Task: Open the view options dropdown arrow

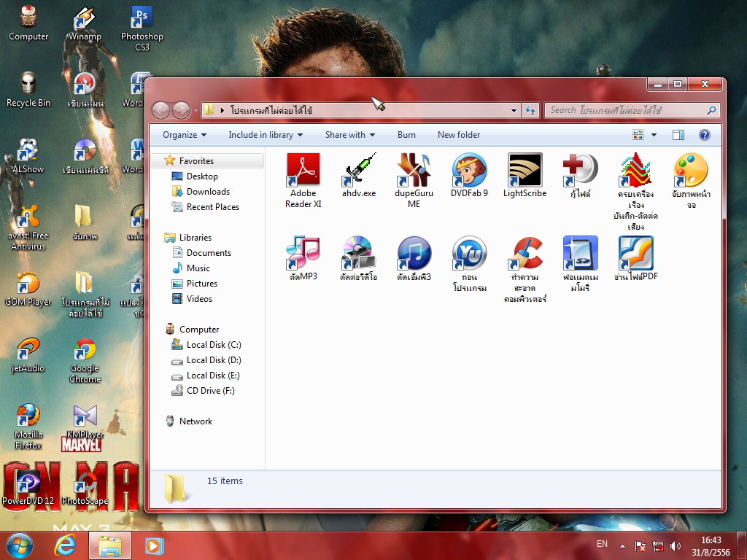Action: tap(654, 135)
